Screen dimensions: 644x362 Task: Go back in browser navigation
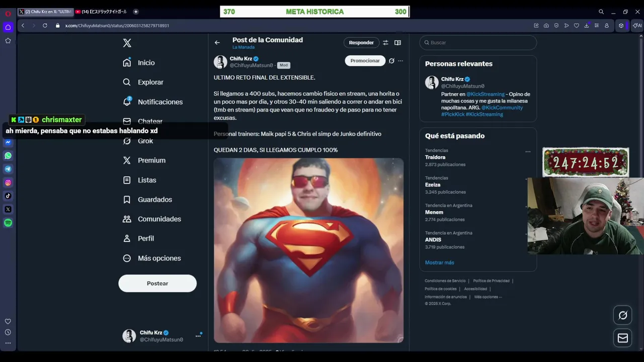click(23, 26)
